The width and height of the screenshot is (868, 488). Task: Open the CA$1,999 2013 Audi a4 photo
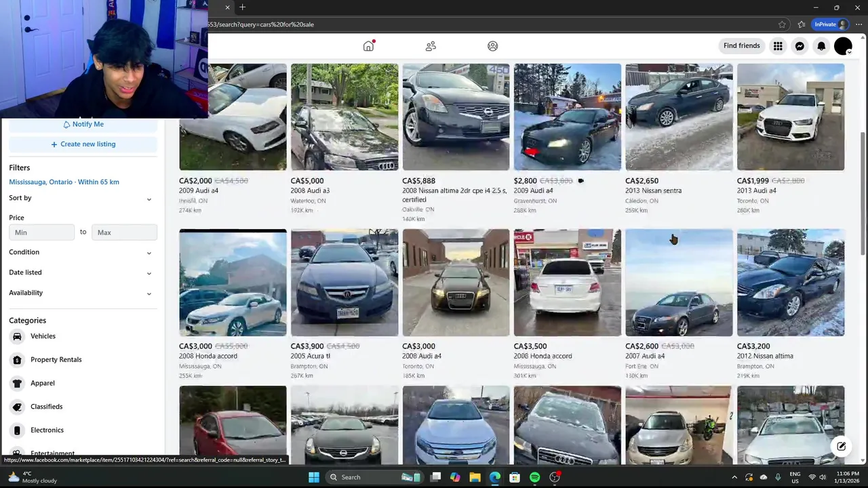[x=791, y=117]
